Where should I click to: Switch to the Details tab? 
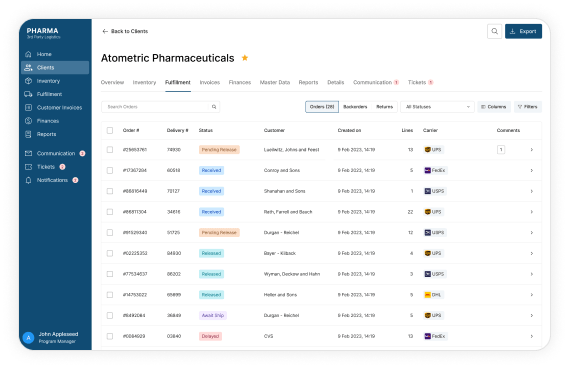tap(336, 82)
